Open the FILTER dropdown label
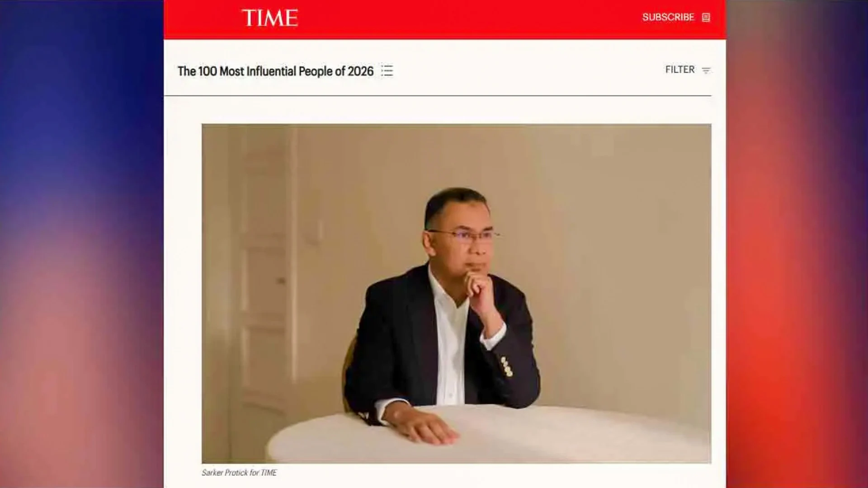Image resolution: width=868 pixels, height=488 pixels. click(680, 70)
